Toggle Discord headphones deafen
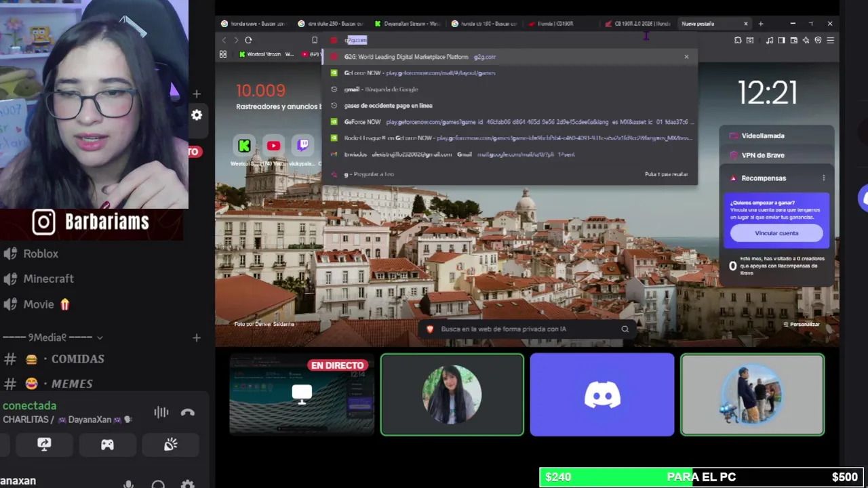 pos(158,484)
